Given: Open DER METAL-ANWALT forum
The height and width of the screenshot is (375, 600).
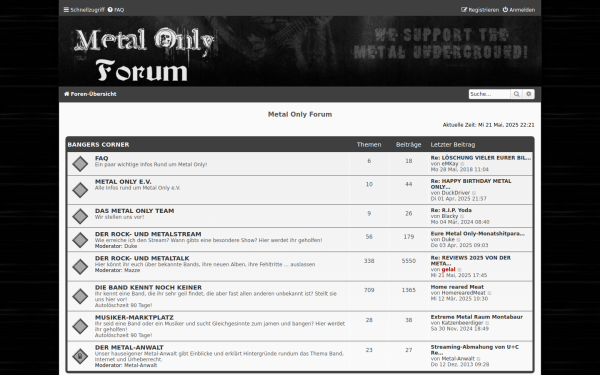Looking at the screenshot, I should coord(129,347).
